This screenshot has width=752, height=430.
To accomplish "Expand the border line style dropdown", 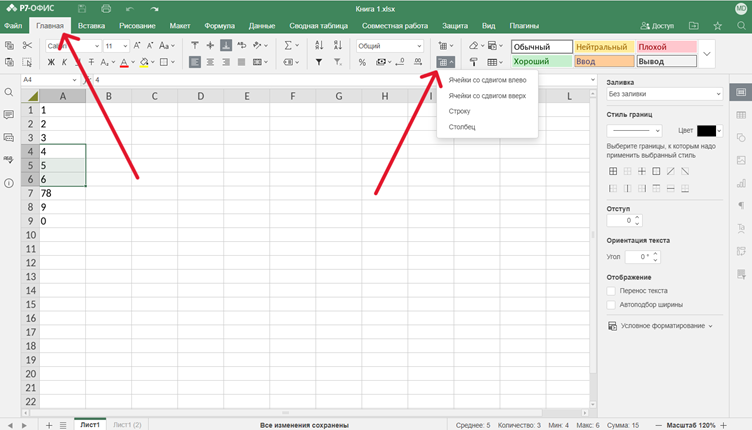I will 635,130.
